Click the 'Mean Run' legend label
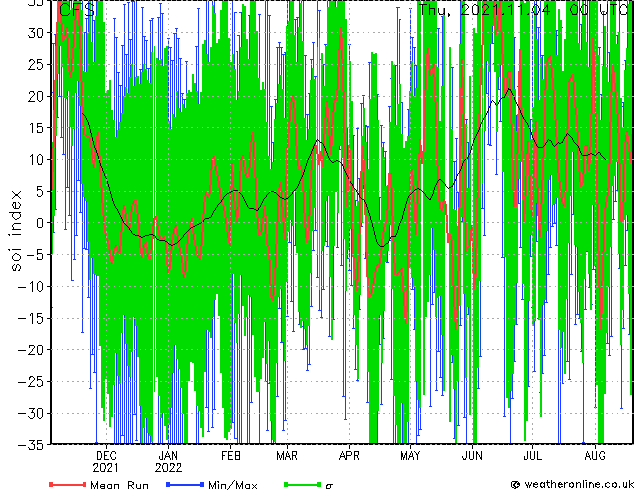This screenshot has height=490, width=634. [119, 485]
